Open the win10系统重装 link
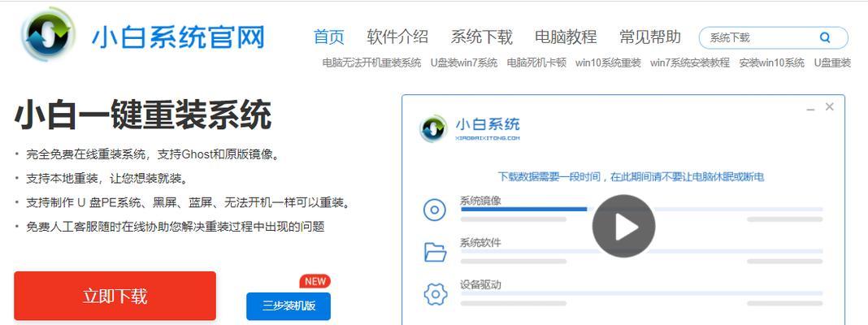This screenshot has width=868, height=325. click(608, 63)
